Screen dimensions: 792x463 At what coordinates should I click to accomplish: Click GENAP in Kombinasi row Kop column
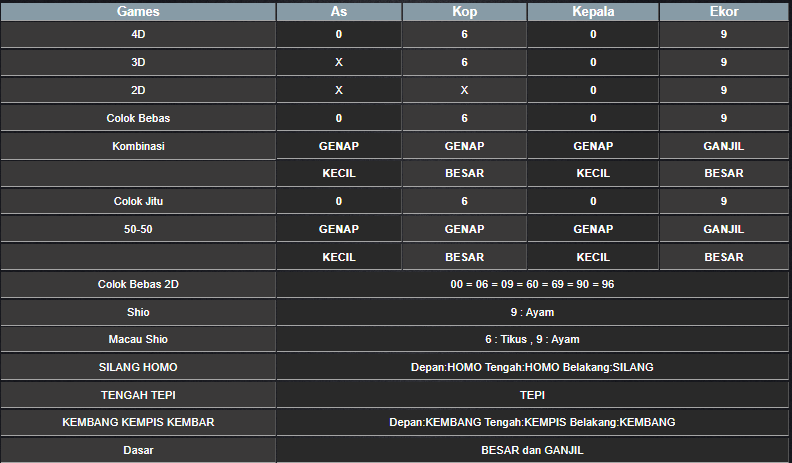pyautogui.click(x=464, y=146)
